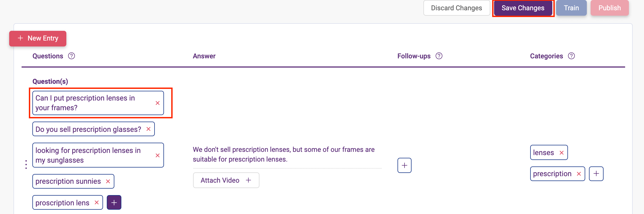This screenshot has height=214, width=644.
Task: Remove the 'lenses' category tag
Action: click(x=562, y=153)
